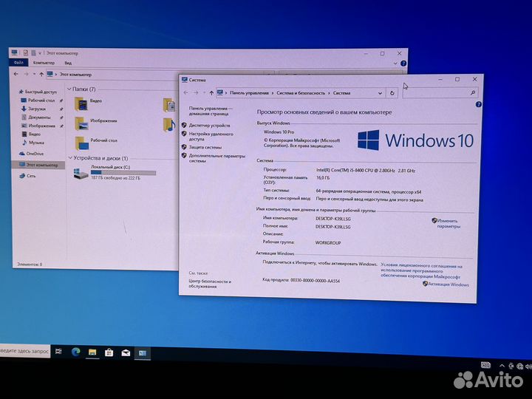This screenshot has width=532, height=399.
Task: Open Защита системы link
Action: [205, 147]
